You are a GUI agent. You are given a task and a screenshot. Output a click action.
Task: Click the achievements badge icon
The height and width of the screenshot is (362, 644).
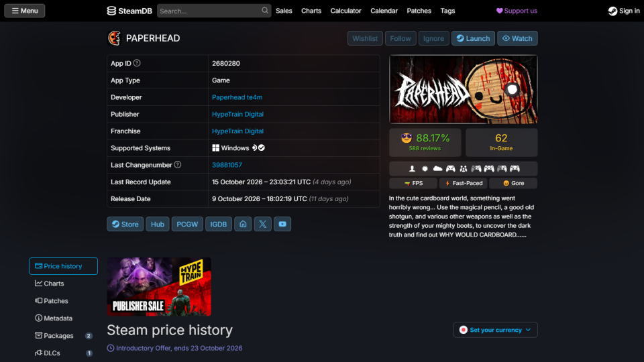pyautogui.click(x=425, y=168)
